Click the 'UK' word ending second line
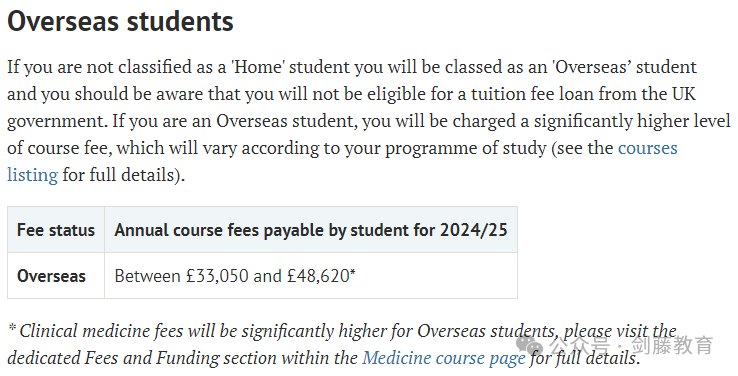The width and height of the screenshot is (738, 376). [683, 94]
